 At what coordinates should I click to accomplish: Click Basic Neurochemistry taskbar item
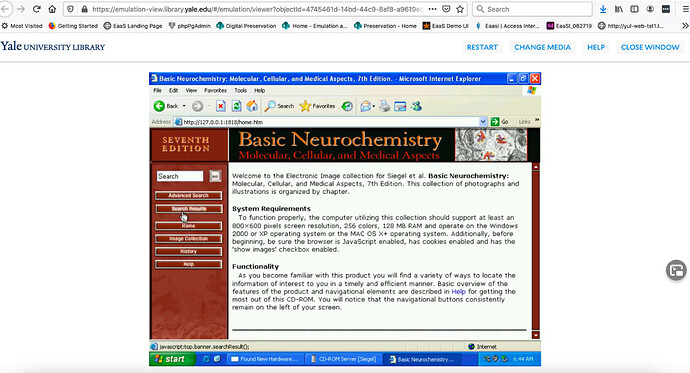422,359
